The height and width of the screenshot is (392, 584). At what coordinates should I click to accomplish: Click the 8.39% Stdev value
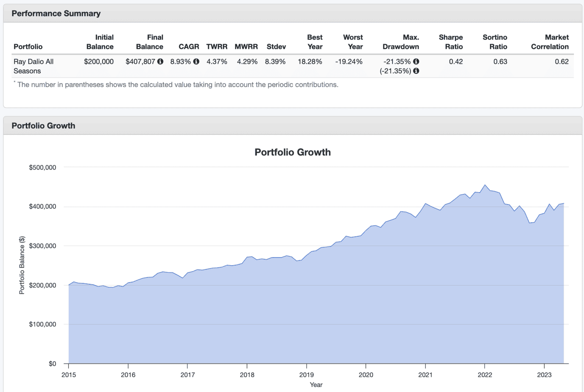coord(275,62)
